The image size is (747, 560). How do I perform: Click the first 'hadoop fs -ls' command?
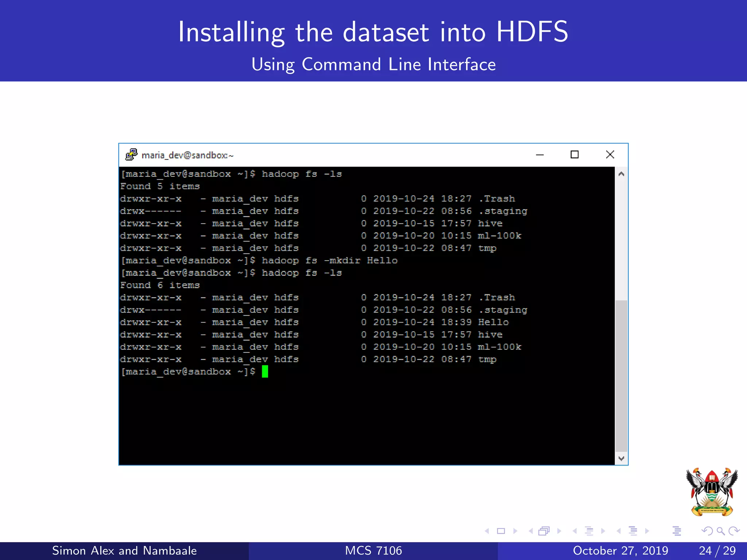pos(302,174)
